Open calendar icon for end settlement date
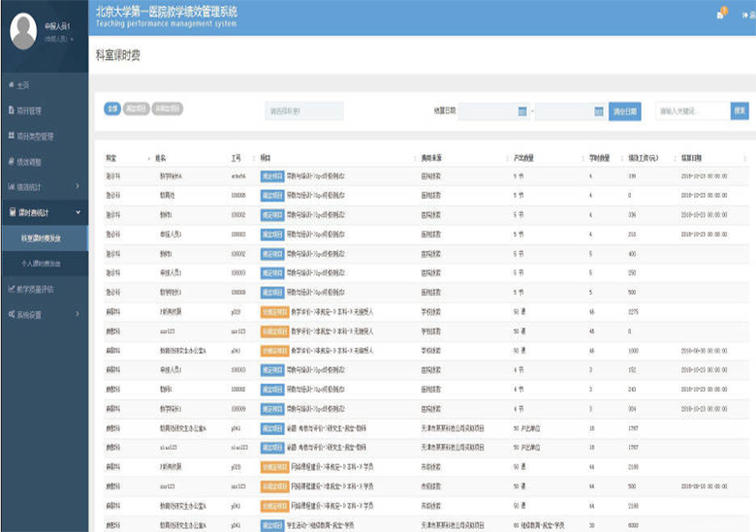This screenshot has width=756, height=532. point(598,111)
